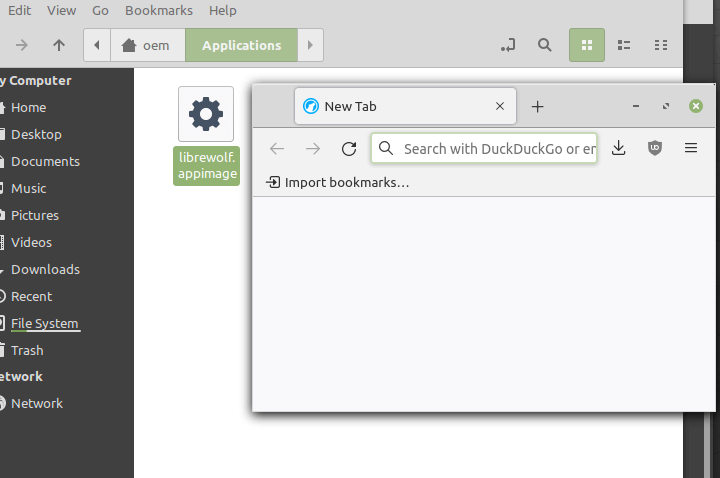
Task: Select the librewolf.appimage file
Action: (x=206, y=135)
